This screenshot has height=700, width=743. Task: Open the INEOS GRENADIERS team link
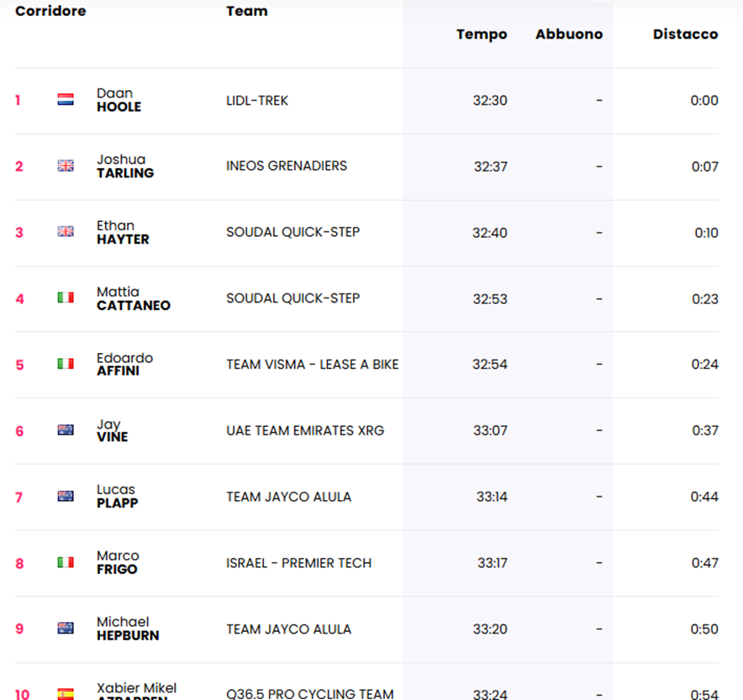[287, 166]
